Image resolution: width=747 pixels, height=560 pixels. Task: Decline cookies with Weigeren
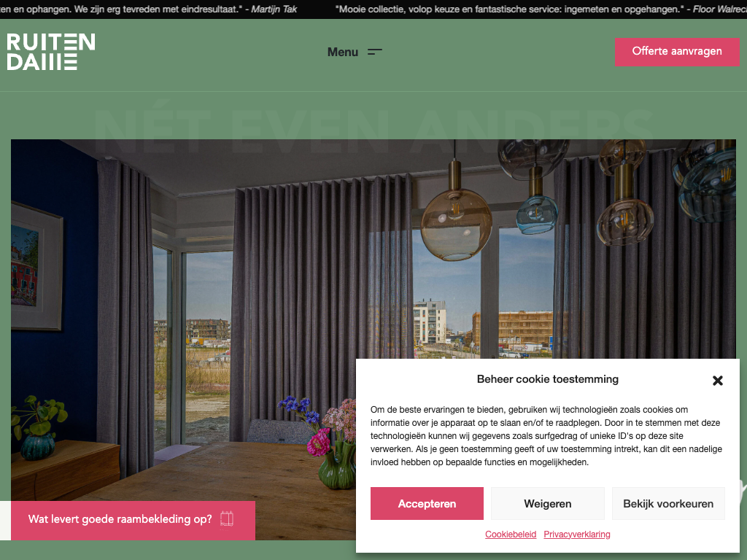547,503
